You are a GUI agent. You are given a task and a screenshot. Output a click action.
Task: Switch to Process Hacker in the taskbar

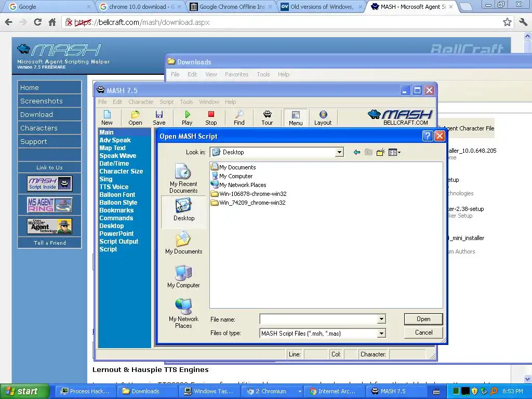[x=85, y=391]
